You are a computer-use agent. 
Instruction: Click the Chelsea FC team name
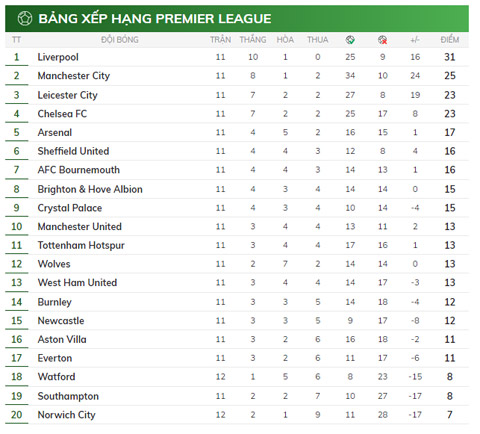click(62, 114)
